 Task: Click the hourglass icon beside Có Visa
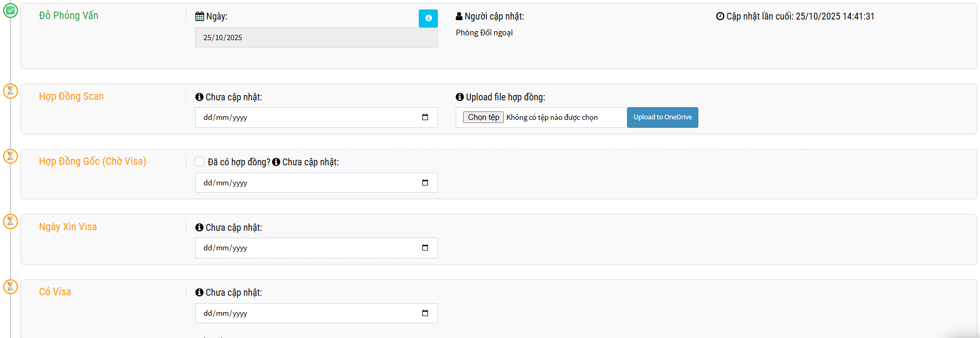tap(11, 287)
